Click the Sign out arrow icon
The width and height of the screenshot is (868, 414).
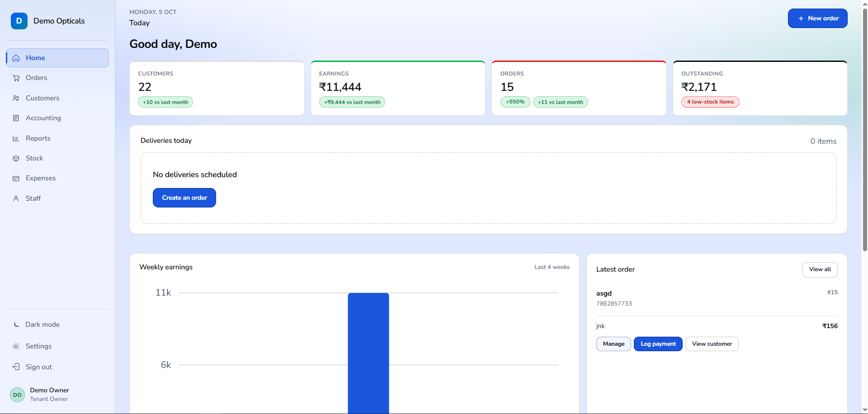click(x=16, y=367)
